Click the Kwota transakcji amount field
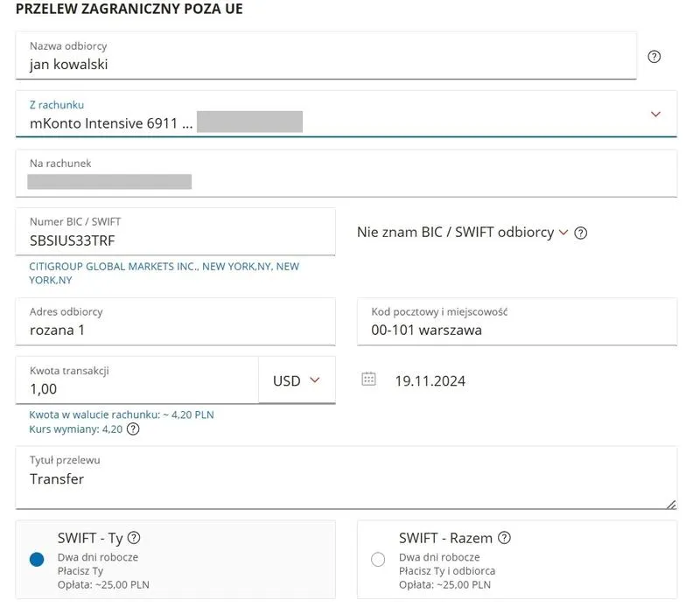Screen dimensions: 700x607 [x=136, y=388]
